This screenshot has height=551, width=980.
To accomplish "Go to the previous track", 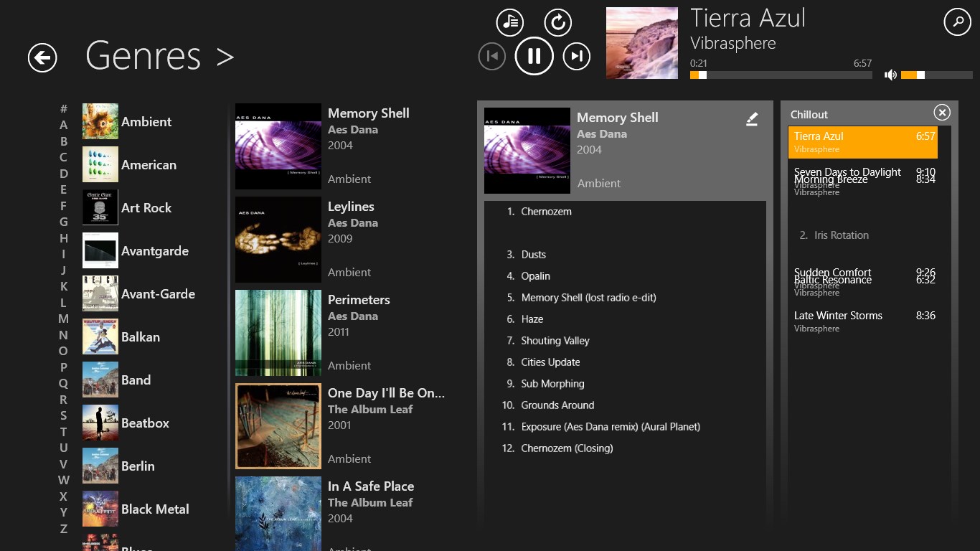I will [492, 56].
